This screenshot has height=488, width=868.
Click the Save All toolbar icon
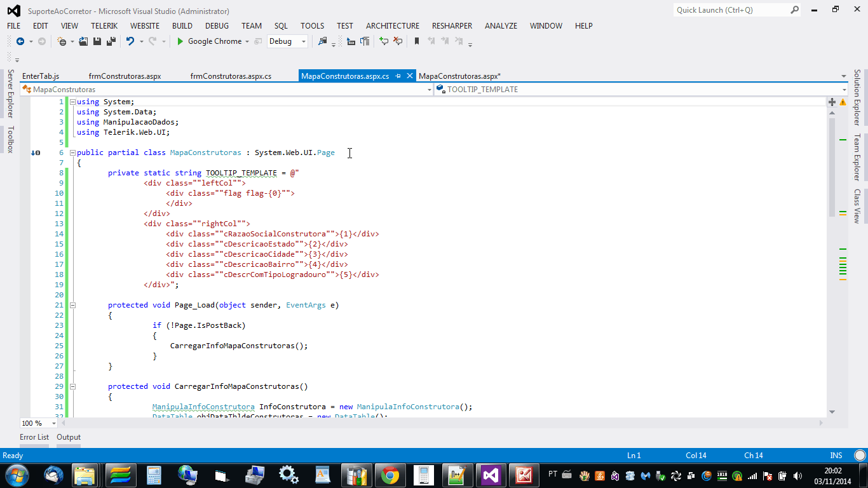click(111, 41)
